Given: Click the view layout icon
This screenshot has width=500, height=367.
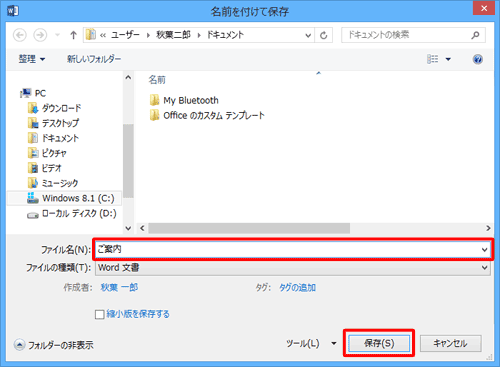Looking at the screenshot, I should [x=433, y=59].
